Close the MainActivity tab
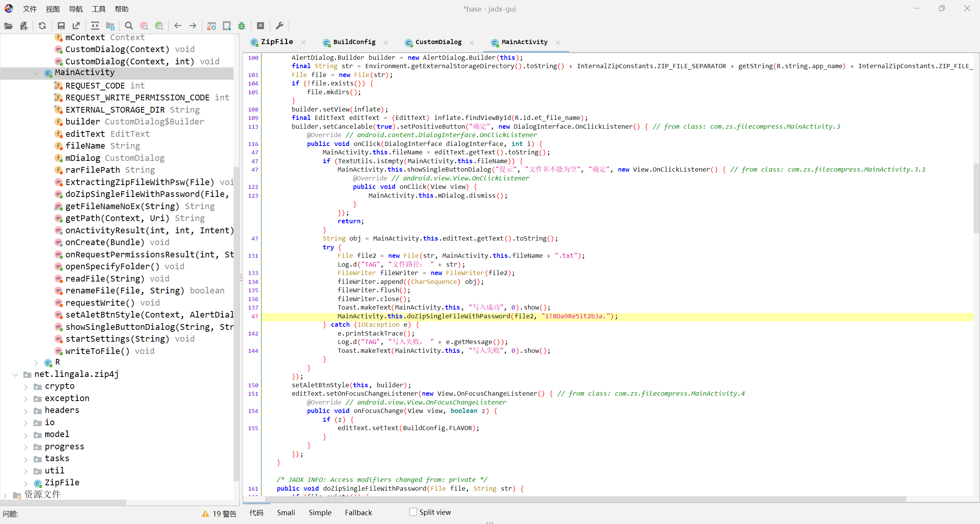This screenshot has width=980, height=524. [558, 43]
